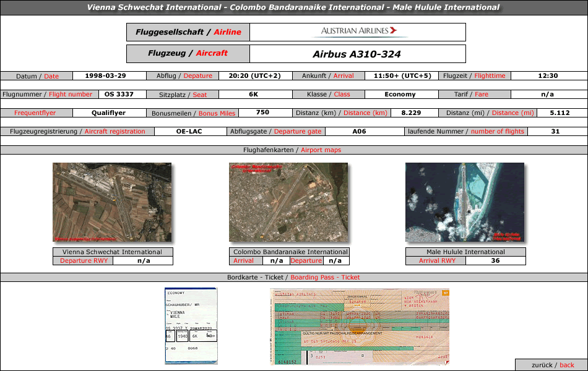Viewport: 588px width, 371px height.
Task: Click the Arrival label under Colombo map
Action: (244, 260)
